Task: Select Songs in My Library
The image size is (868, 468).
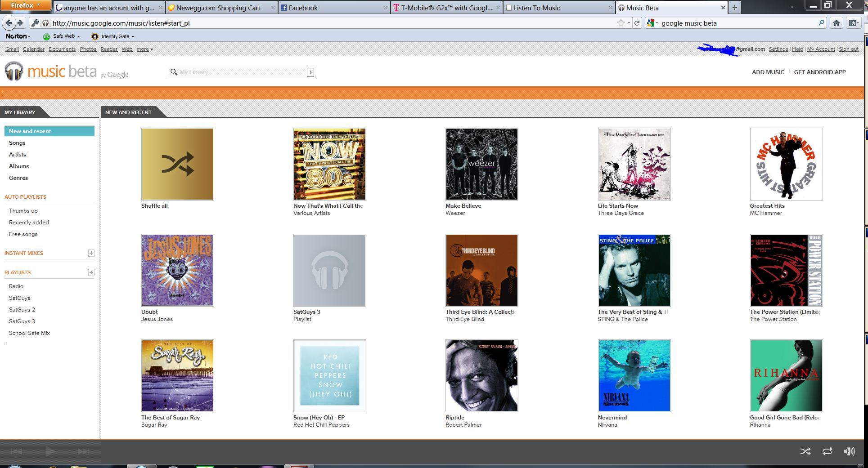Action: click(17, 143)
